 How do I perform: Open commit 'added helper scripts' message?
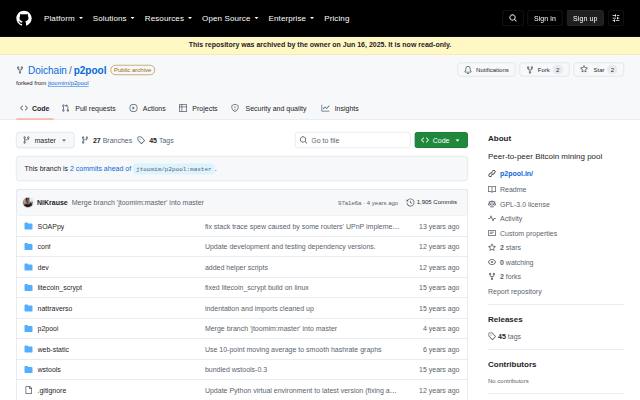click(x=236, y=268)
